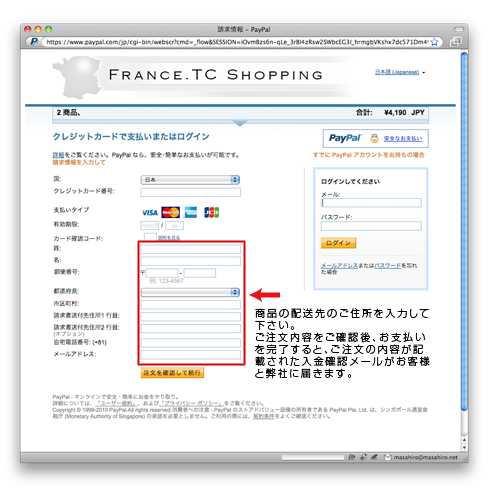Click the 請求書送付先住所2 行目 optional address field
The width and height of the screenshot is (500, 500).
pyautogui.click(x=190, y=328)
